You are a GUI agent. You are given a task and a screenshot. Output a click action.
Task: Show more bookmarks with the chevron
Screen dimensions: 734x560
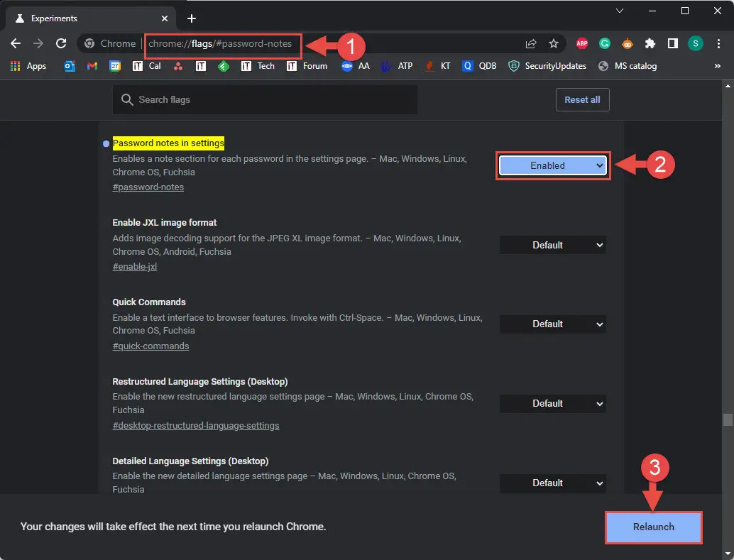pyautogui.click(x=717, y=66)
